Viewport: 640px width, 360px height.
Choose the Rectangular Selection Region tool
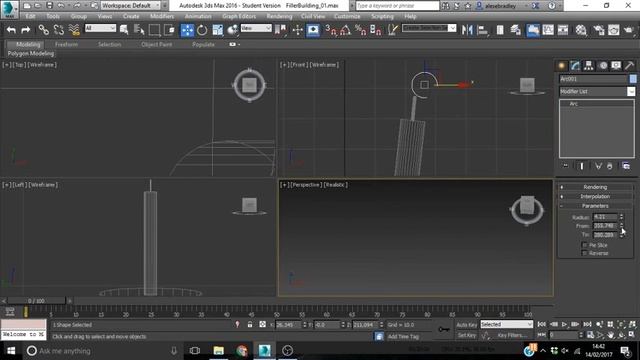pyautogui.click(x=154, y=30)
